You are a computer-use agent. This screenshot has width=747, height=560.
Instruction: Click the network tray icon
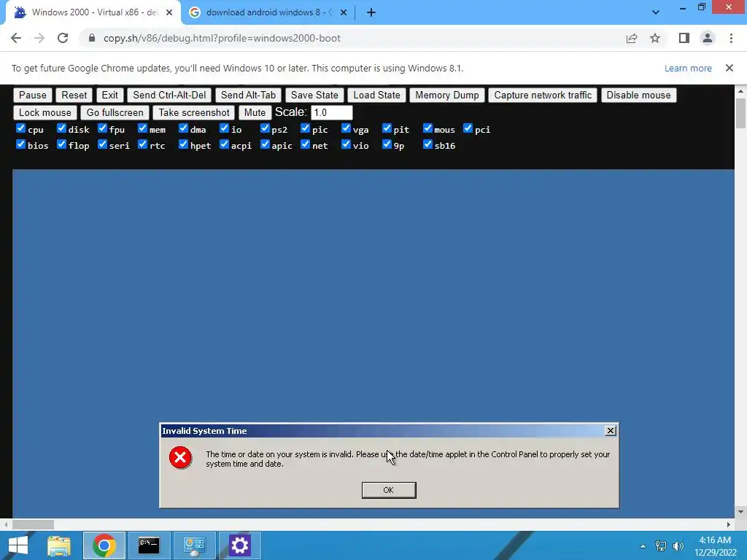tap(661, 546)
